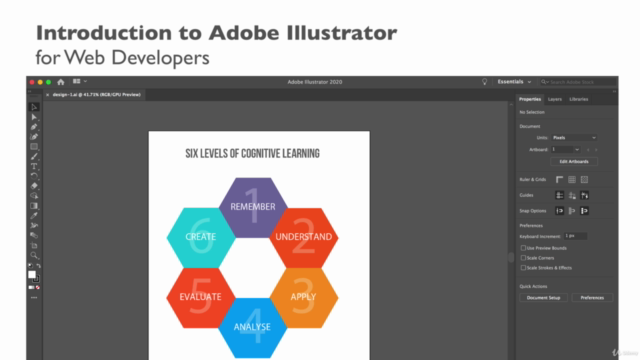
Task: Click the Arrange Documents icon
Action: click(x=76, y=82)
